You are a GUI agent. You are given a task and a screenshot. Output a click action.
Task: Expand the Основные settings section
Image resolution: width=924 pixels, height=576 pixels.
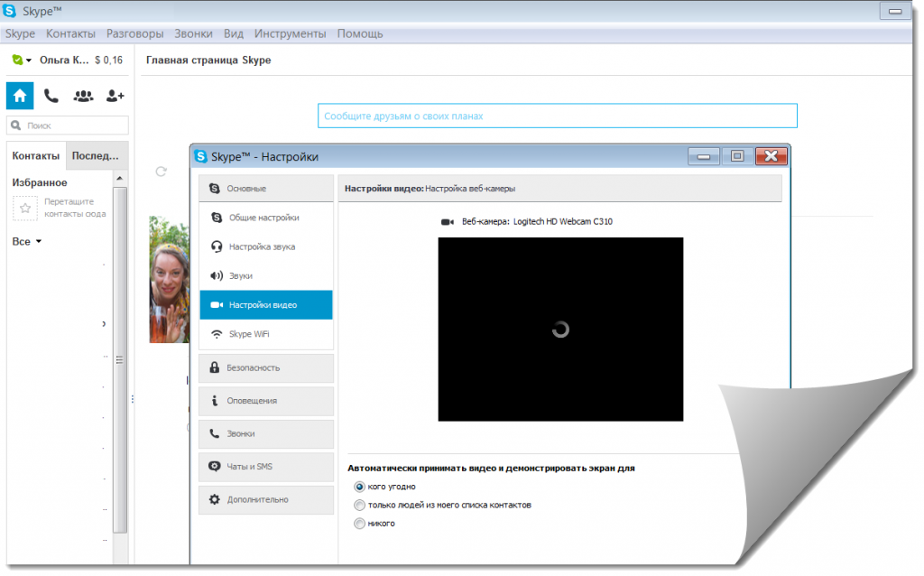tap(266, 188)
